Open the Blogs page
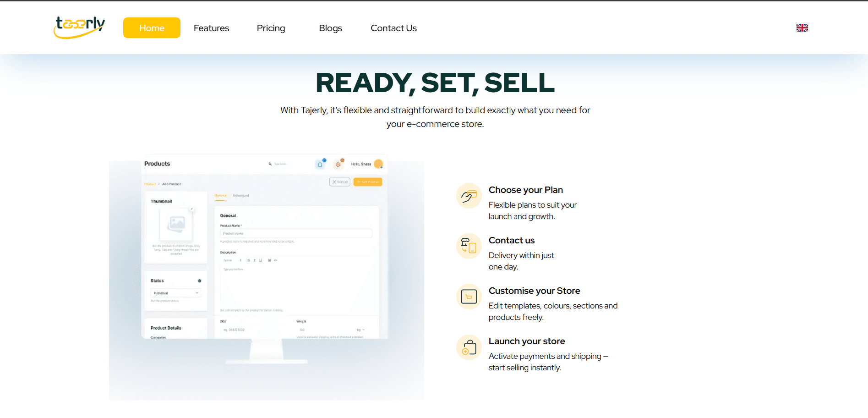Viewport: 868px width, 418px height. point(330,28)
